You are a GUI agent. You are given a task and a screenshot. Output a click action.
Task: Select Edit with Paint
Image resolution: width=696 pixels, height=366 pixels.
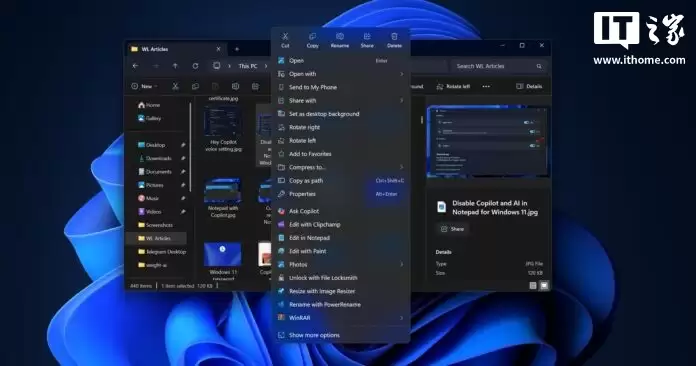coord(340,251)
